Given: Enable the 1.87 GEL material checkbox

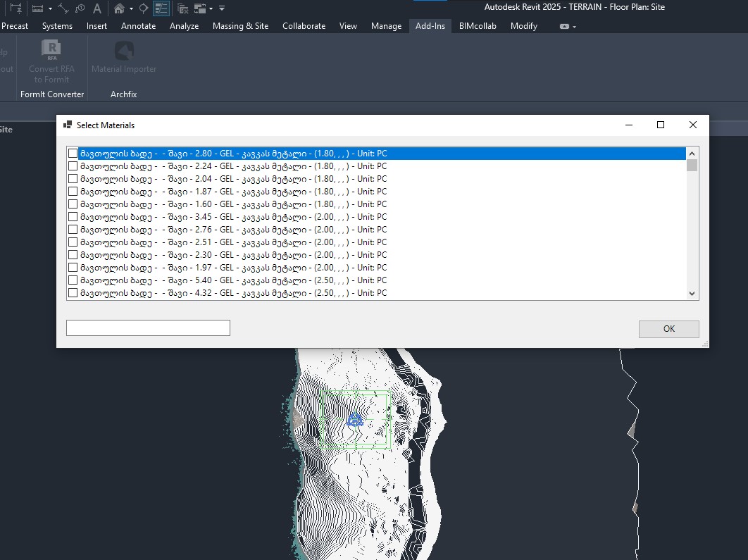Looking at the screenshot, I should [73, 192].
